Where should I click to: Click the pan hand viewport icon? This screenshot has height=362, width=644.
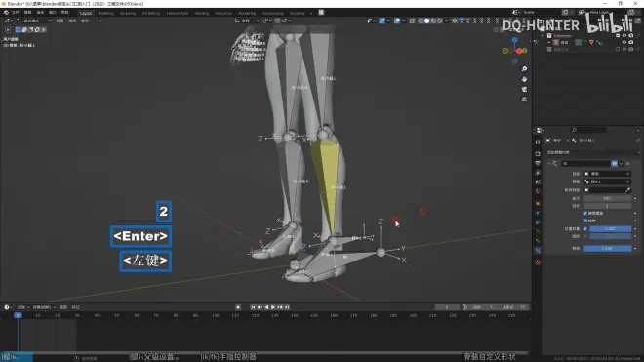[x=524, y=79]
